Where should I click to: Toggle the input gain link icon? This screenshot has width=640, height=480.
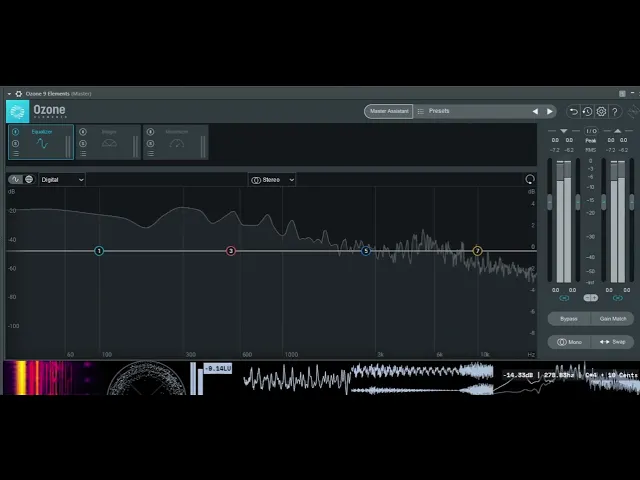click(564, 298)
